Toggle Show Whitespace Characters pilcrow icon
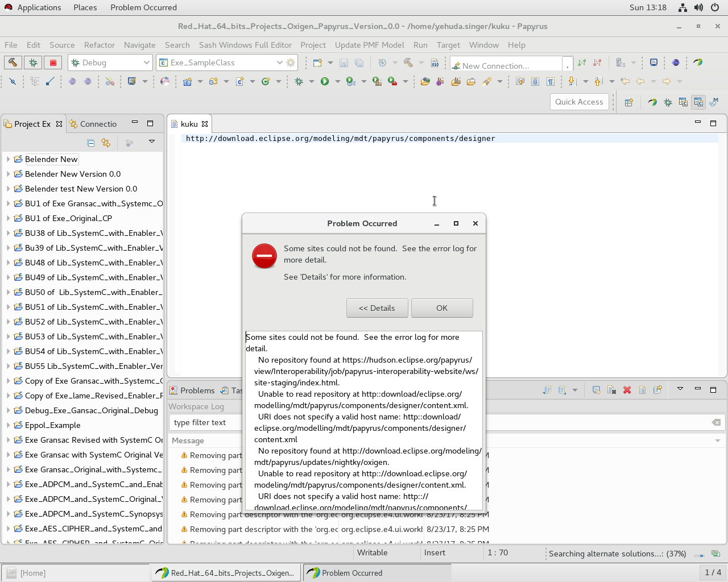 pos(551,81)
